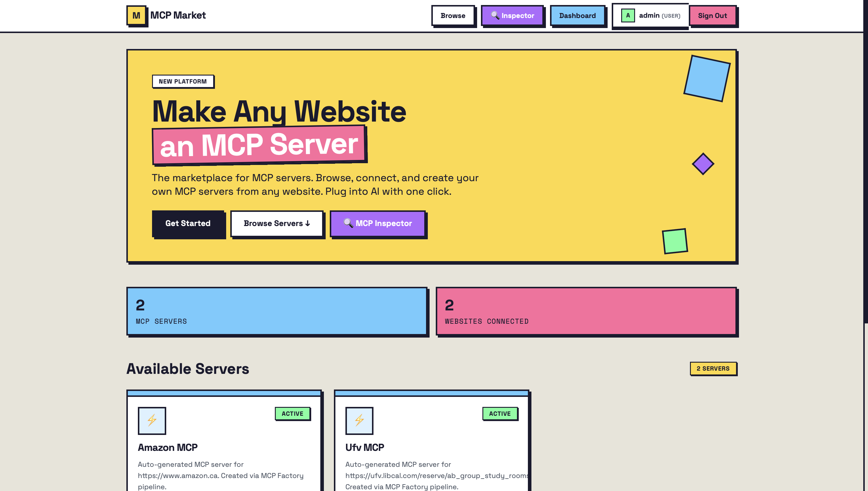Click the lightning bolt icon on Amazon MCP
The height and width of the screenshot is (491, 868).
click(x=152, y=420)
